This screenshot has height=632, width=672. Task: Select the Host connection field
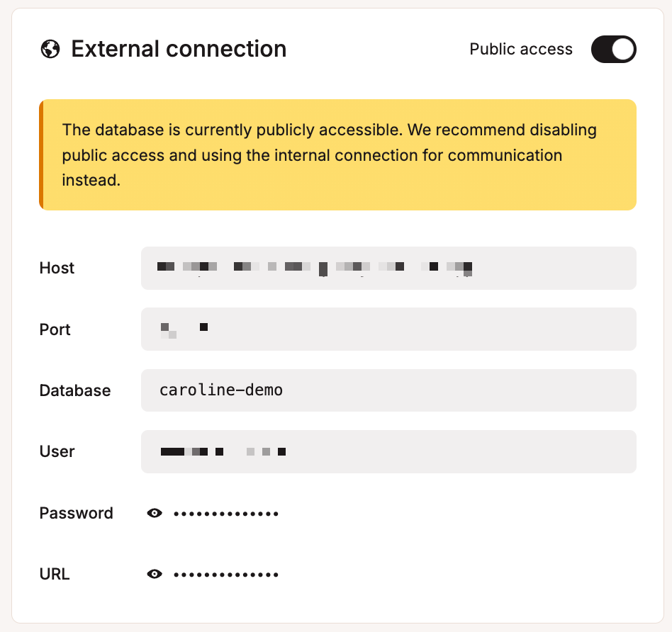(388, 268)
